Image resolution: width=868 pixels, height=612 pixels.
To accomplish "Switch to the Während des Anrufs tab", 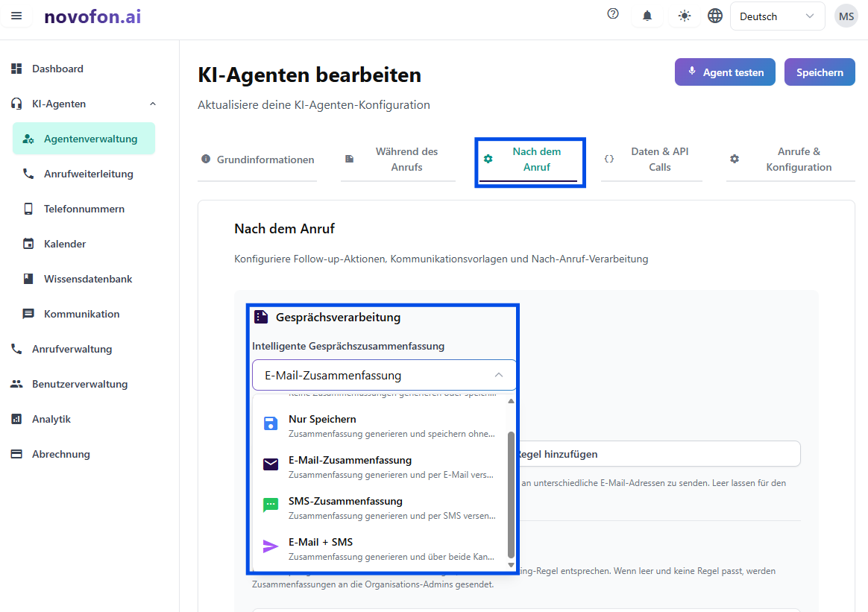I will coord(398,159).
